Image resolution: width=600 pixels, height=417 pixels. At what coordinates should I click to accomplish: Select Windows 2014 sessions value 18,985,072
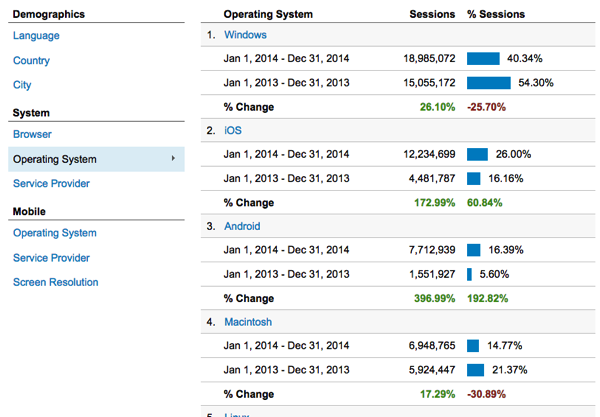(x=429, y=59)
